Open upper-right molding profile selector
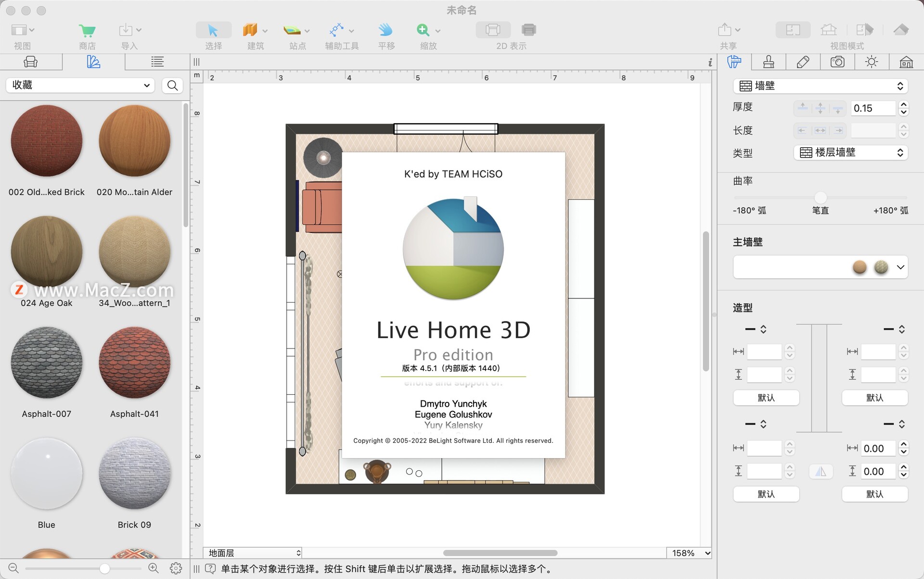Viewport: 924px width, 579px height. [x=894, y=329]
